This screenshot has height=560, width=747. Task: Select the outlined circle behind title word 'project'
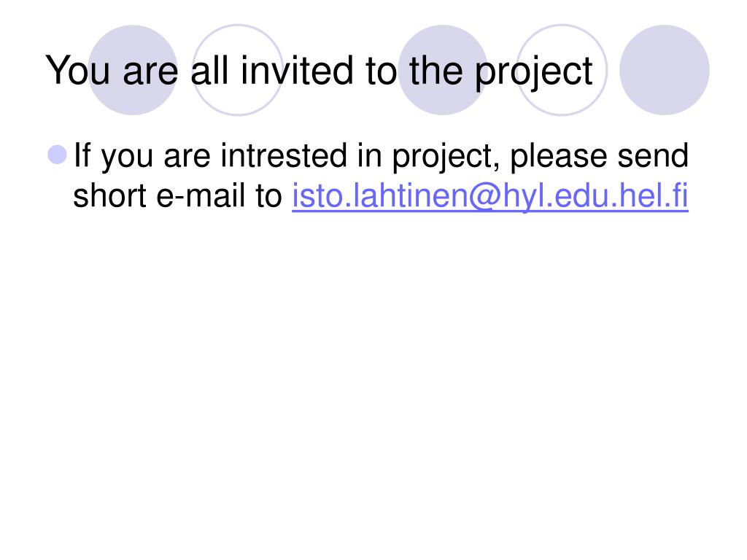[x=562, y=70]
